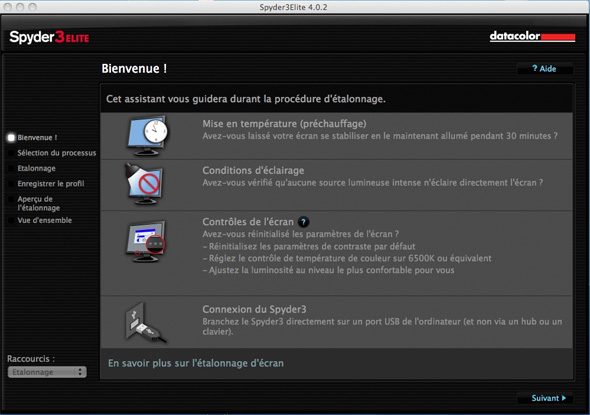Open help bubble beside Contrôles de l'écran

304,222
